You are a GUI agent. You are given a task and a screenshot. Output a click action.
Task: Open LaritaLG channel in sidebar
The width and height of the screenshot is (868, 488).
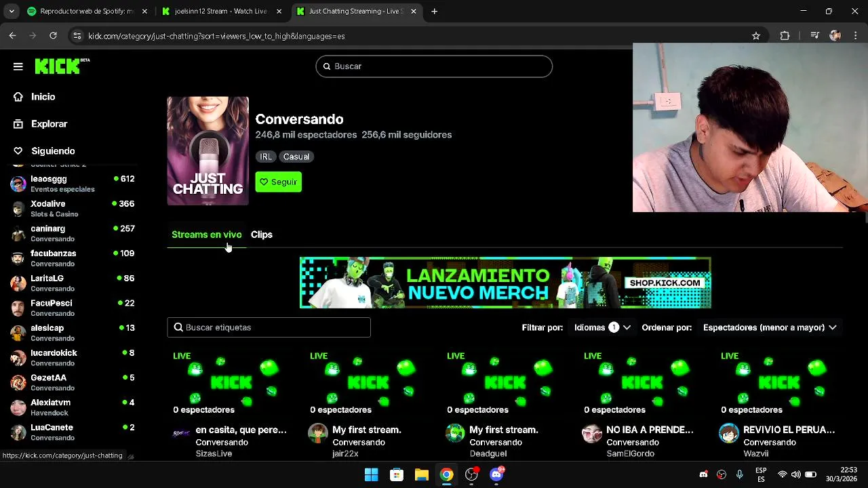[x=73, y=283]
